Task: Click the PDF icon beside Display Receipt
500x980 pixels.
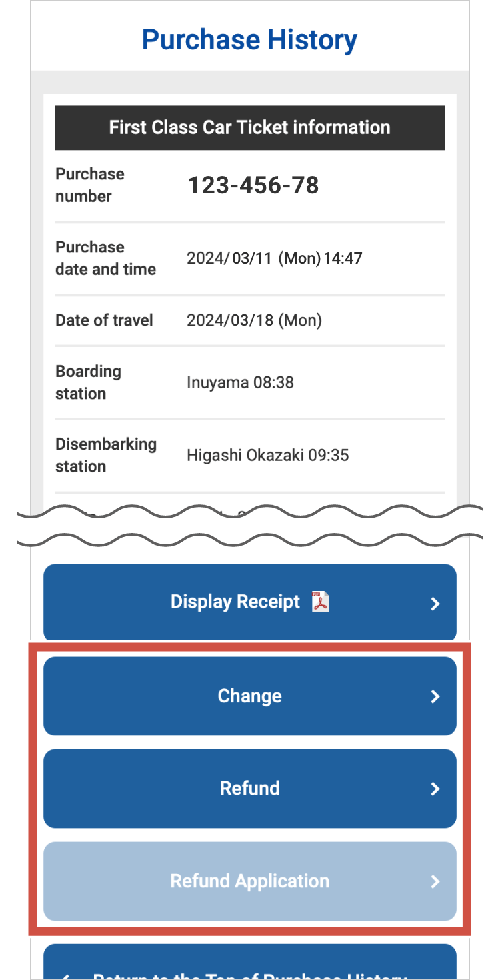Action: click(321, 602)
